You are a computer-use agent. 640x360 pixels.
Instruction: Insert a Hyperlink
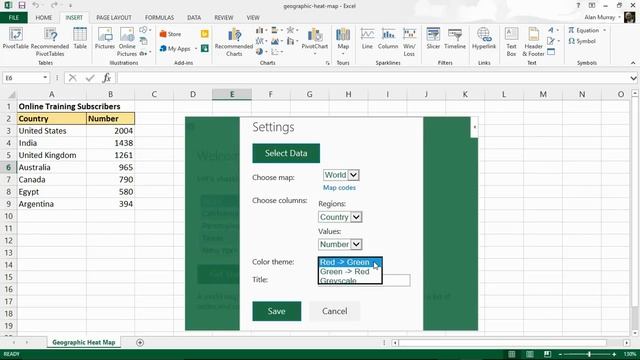click(x=484, y=38)
